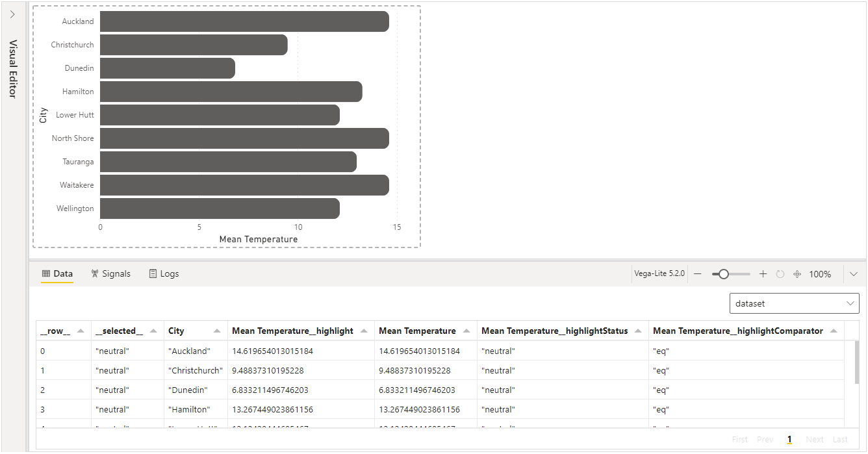Click the Next pagination link
The image size is (868, 454).
point(815,440)
